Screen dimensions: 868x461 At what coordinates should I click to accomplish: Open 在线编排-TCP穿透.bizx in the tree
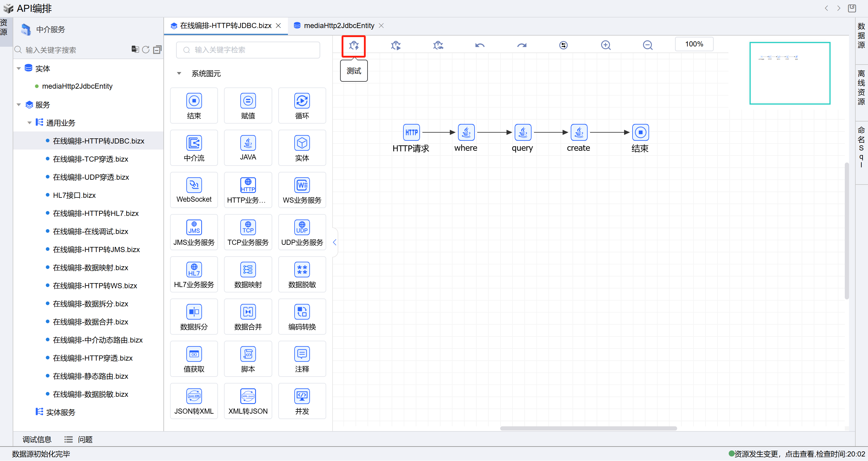click(x=90, y=159)
